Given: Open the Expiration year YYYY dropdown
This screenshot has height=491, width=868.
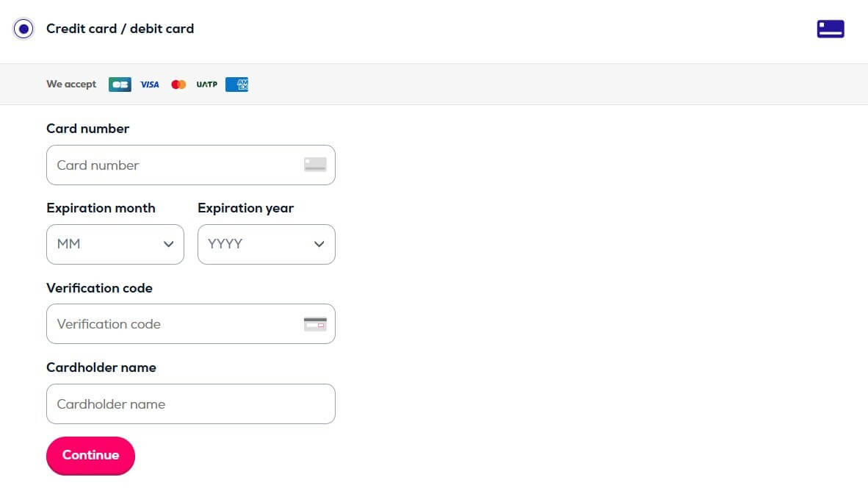Looking at the screenshot, I should coord(267,244).
